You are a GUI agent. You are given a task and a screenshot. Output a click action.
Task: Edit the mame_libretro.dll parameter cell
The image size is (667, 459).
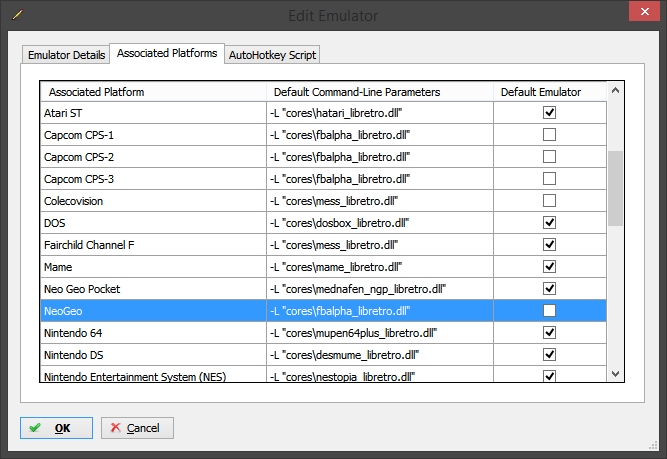[x=380, y=267]
